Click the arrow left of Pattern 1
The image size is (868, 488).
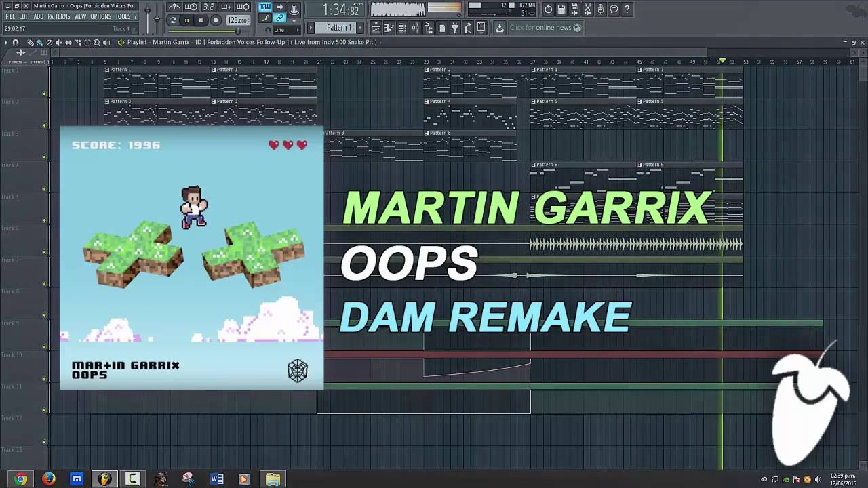click(x=311, y=28)
